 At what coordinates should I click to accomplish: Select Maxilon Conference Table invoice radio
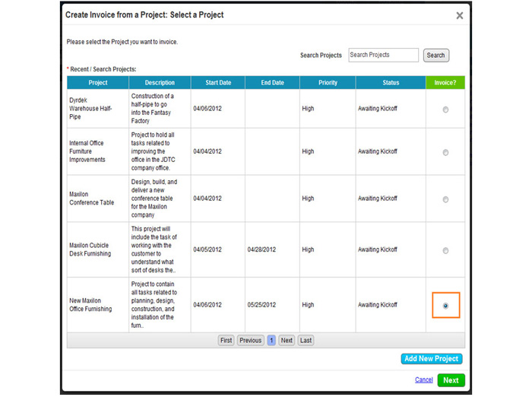click(x=445, y=199)
